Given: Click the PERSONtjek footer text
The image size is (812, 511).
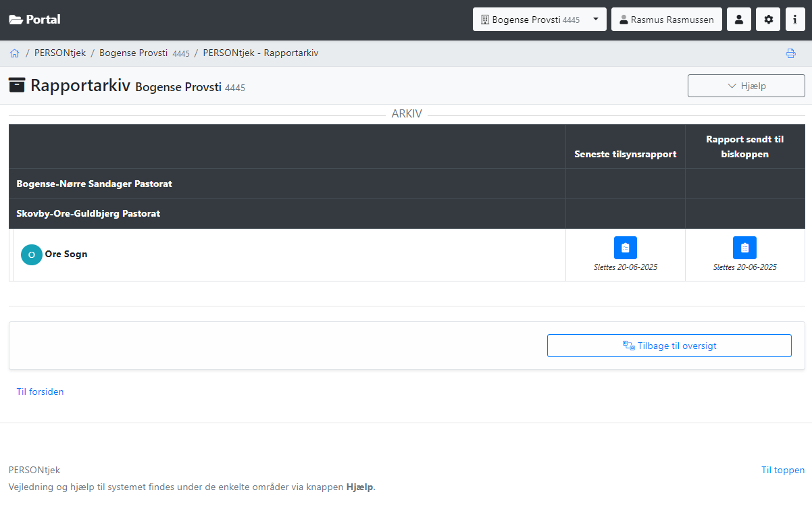Looking at the screenshot, I should coord(34,470).
